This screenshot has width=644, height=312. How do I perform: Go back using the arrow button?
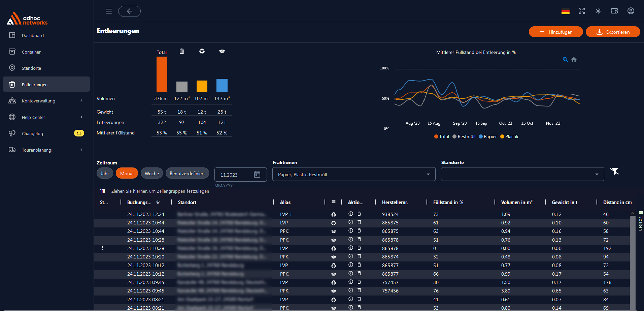pyautogui.click(x=130, y=11)
